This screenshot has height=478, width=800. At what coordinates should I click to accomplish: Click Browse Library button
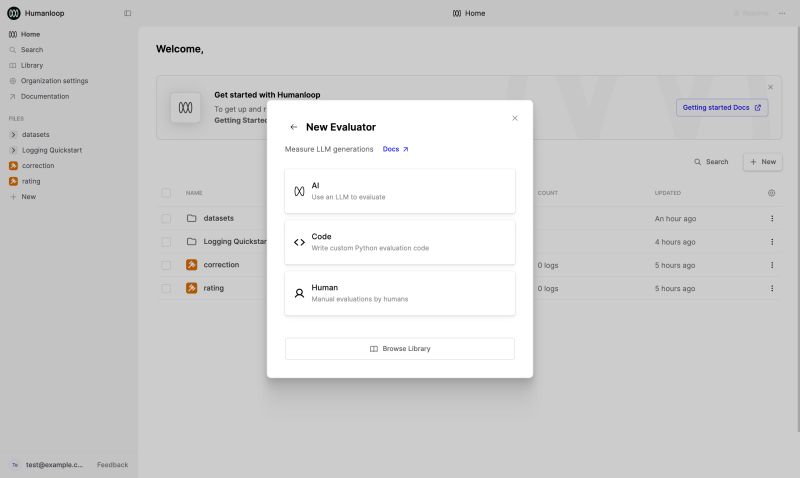click(400, 349)
